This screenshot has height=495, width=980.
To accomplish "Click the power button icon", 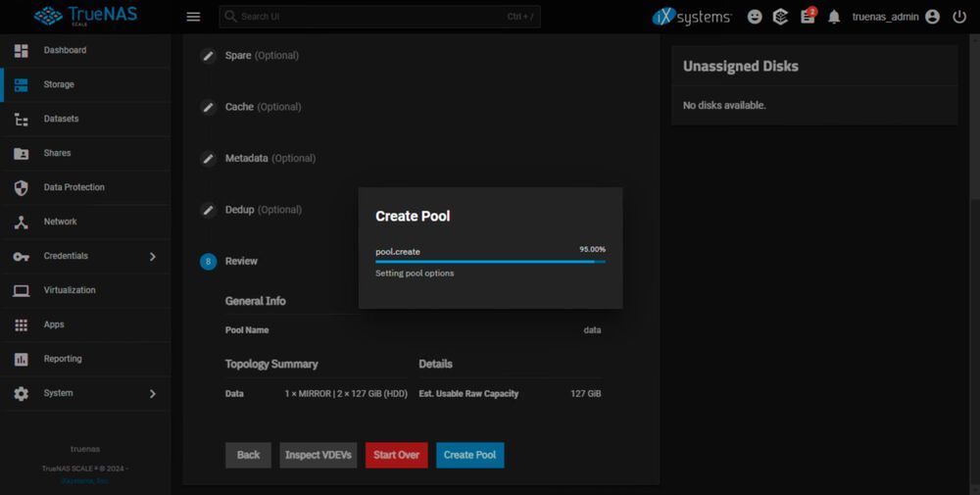I will click(x=959, y=17).
